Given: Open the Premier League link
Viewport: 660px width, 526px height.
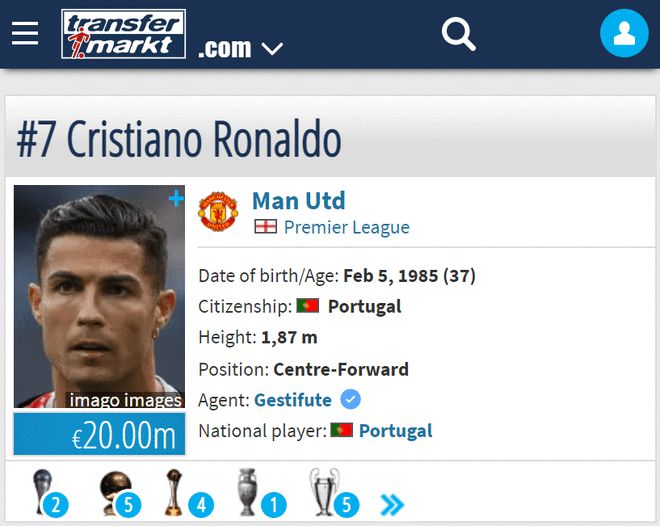Looking at the screenshot, I should [x=346, y=227].
